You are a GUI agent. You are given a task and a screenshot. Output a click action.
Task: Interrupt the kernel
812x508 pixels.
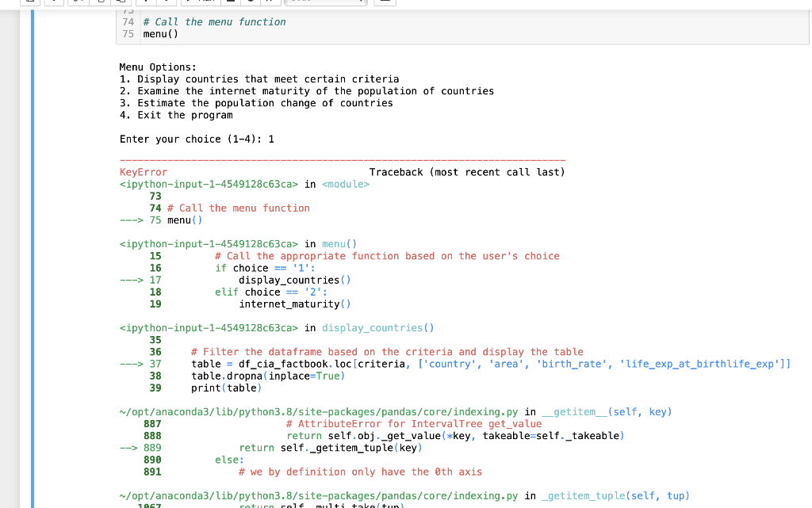229,2
